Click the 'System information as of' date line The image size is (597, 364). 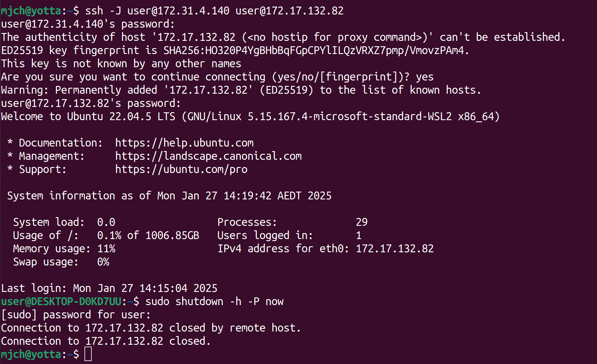169,196
